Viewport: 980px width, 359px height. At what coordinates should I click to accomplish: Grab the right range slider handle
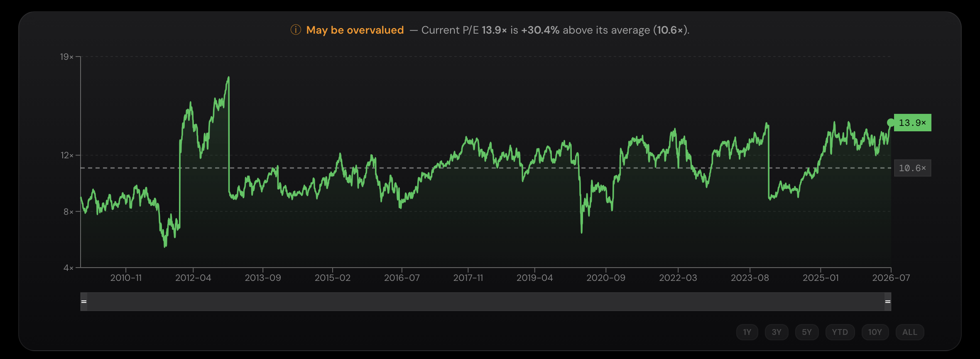tap(888, 302)
